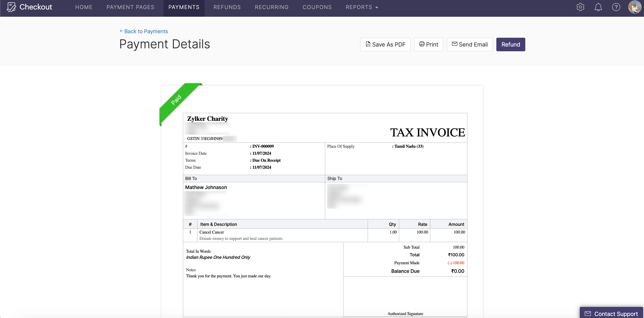The image size is (644, 318).
Task: Select the Payments tab
Action: point(184,7)
